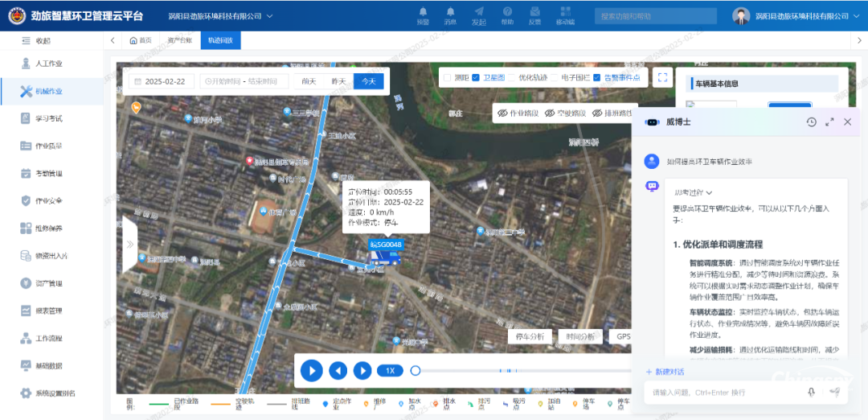
Task: Open 考勤管理 in the sidebar
Action: pos(48,173)
